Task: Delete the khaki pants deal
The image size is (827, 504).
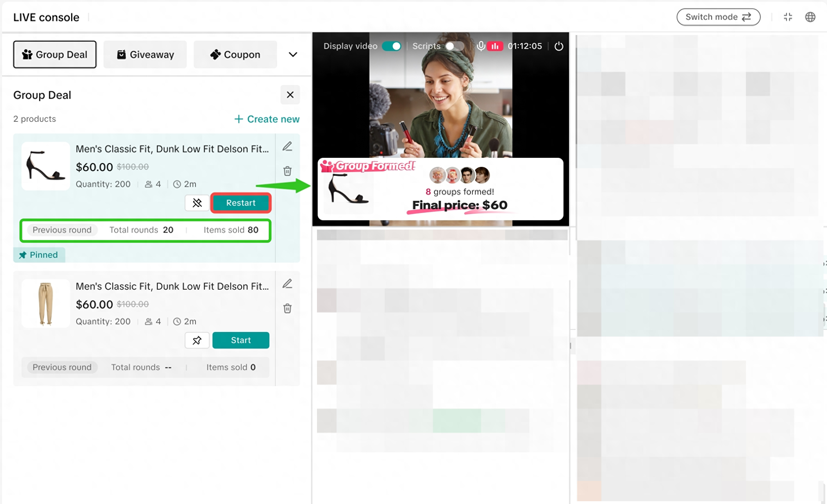Action: pos(287,308)
